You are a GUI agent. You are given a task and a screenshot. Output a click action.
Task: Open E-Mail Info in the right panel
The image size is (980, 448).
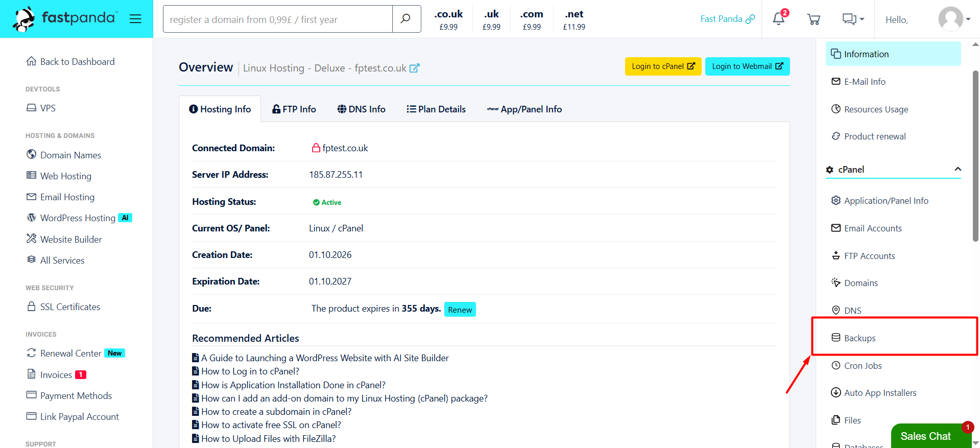click(x=858, y=82)
